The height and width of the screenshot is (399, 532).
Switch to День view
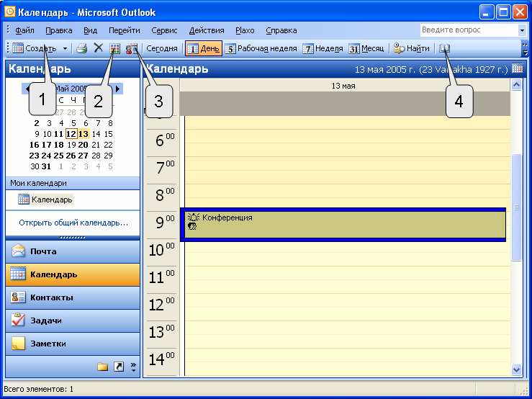204,48
